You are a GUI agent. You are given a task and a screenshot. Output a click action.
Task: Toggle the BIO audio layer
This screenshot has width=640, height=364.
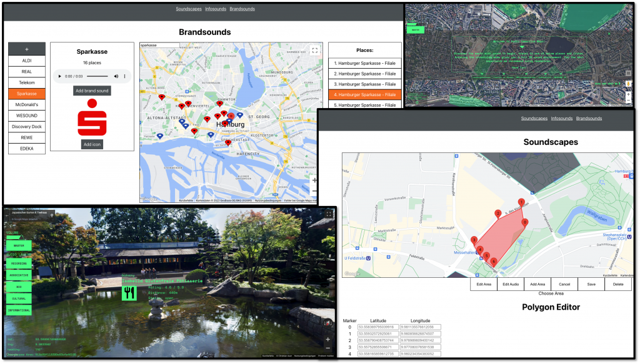pyautogui.click(x=19, y=287)
